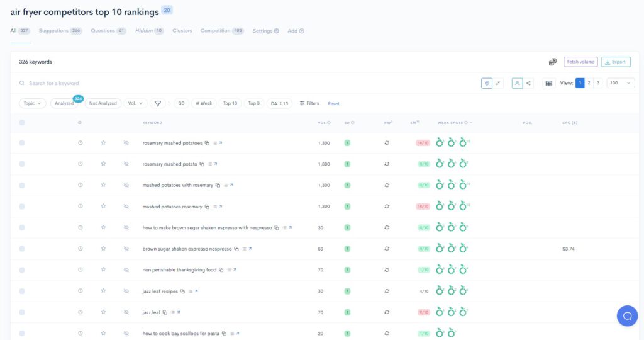Open the 100 rows-per-page dropdown
Image resolution: width=644 pixels, height=340 pixels.
tap(620, 83)
